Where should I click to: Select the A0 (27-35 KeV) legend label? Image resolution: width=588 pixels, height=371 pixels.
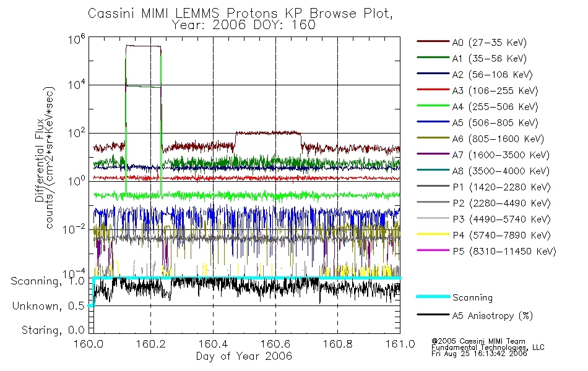coord(490,42)
